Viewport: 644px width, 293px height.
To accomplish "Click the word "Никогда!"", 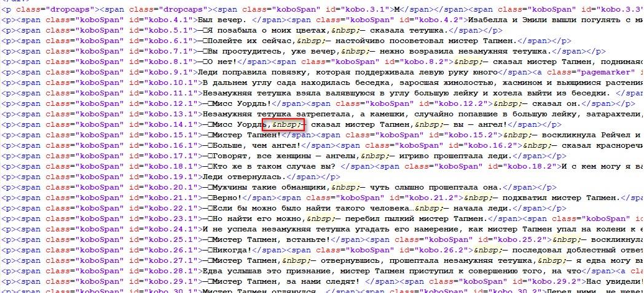I will click(232, 250).
